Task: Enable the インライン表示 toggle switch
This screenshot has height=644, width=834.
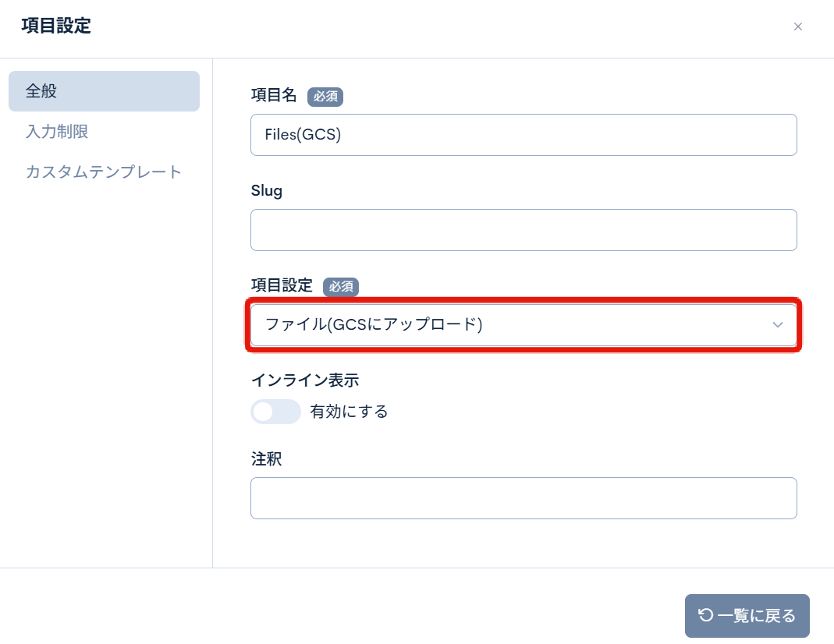Action: 275,411
